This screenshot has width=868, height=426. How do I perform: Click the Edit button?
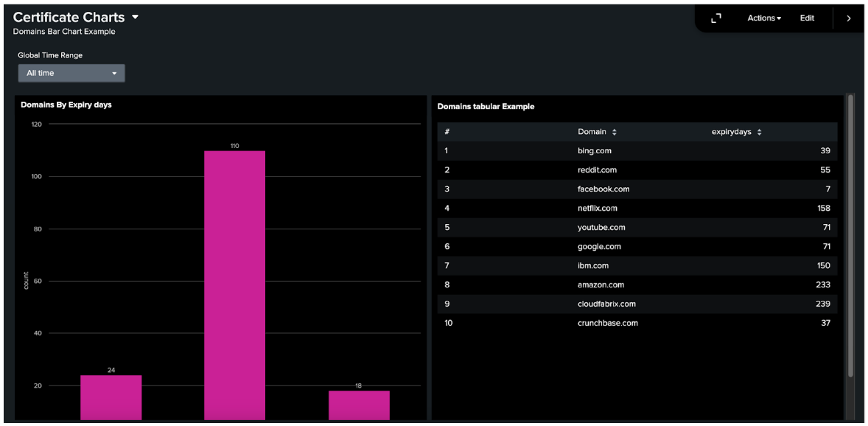pyautogui.click(x=807, y=18)
